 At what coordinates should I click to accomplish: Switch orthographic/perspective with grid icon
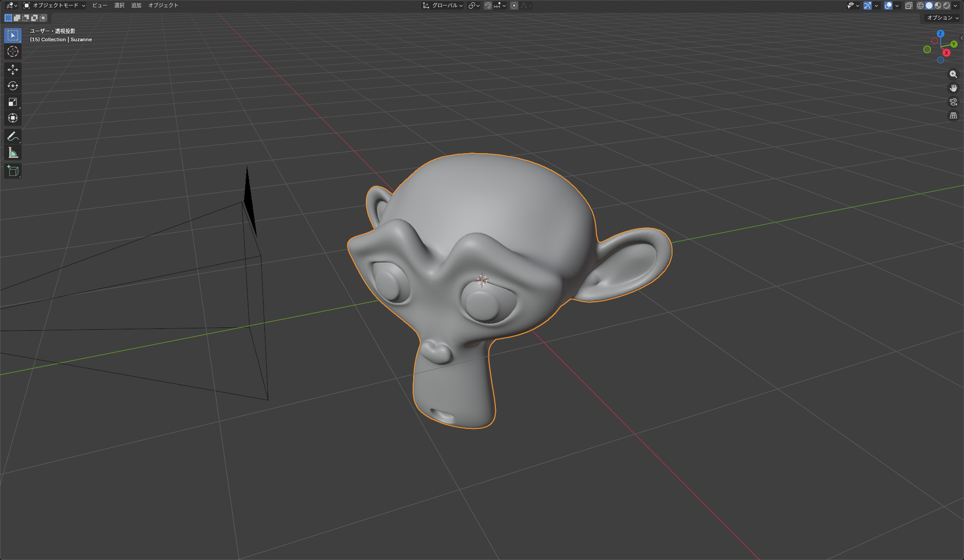(x=953, y=116)
